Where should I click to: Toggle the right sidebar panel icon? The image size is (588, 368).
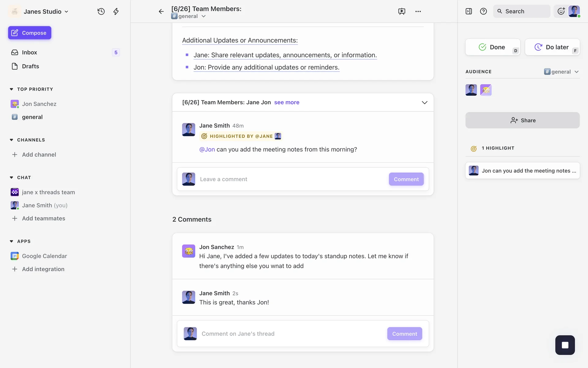469,11
